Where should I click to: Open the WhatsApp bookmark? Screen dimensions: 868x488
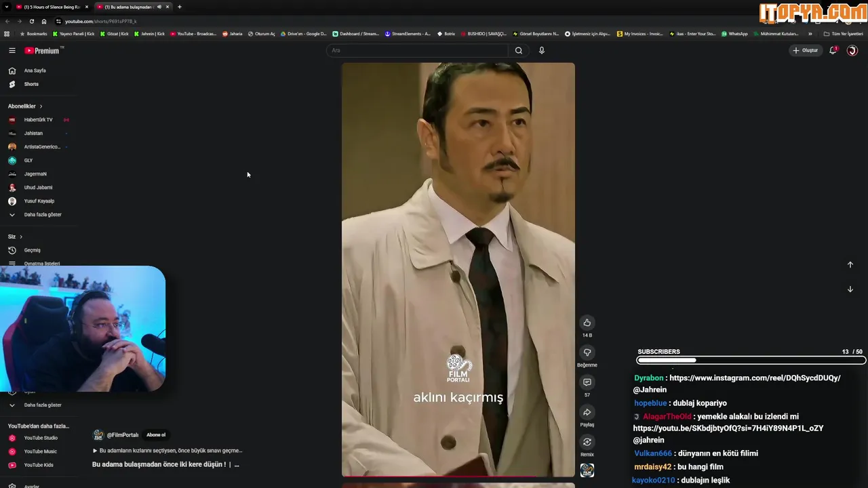(x=735, y=34)
